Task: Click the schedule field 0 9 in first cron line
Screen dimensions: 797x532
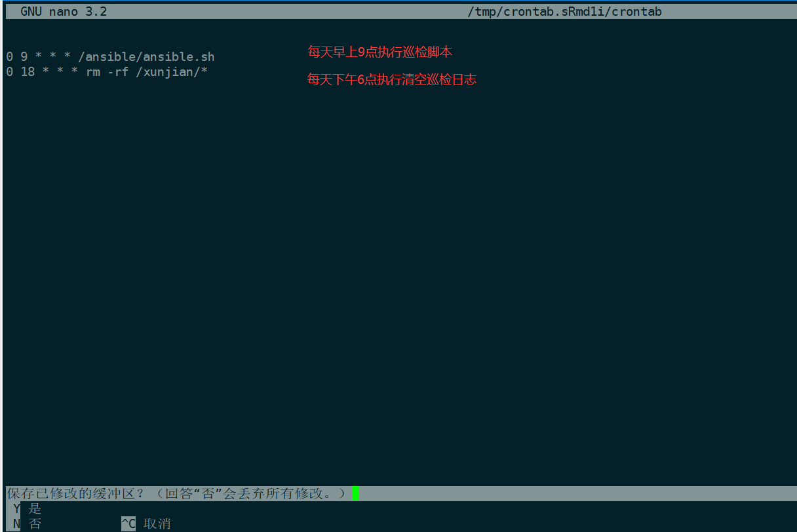Action: [16, 56]
